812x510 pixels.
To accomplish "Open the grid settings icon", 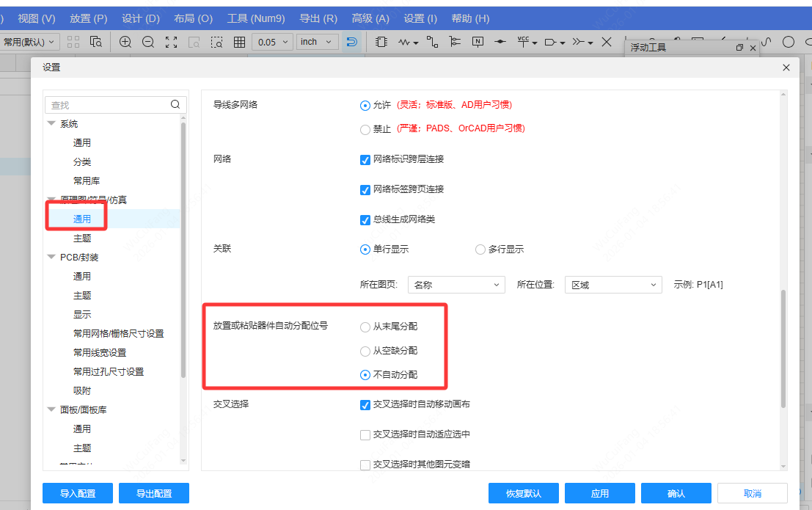I will (239, 42).
